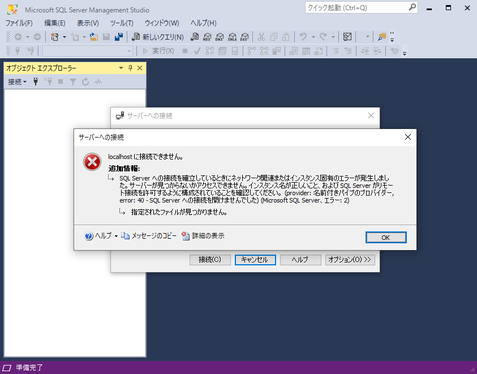
Task: Click the Results to Text icon
Action: (293, 51)
